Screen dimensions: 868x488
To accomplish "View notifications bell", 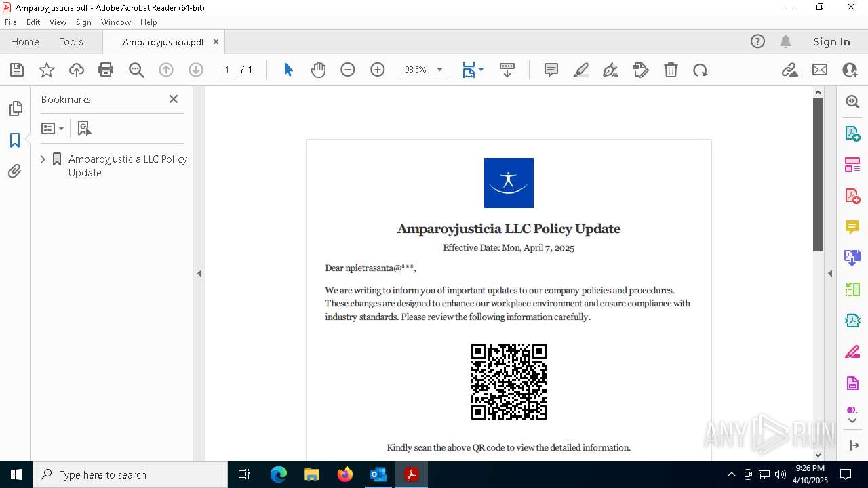I will point(785,42).
